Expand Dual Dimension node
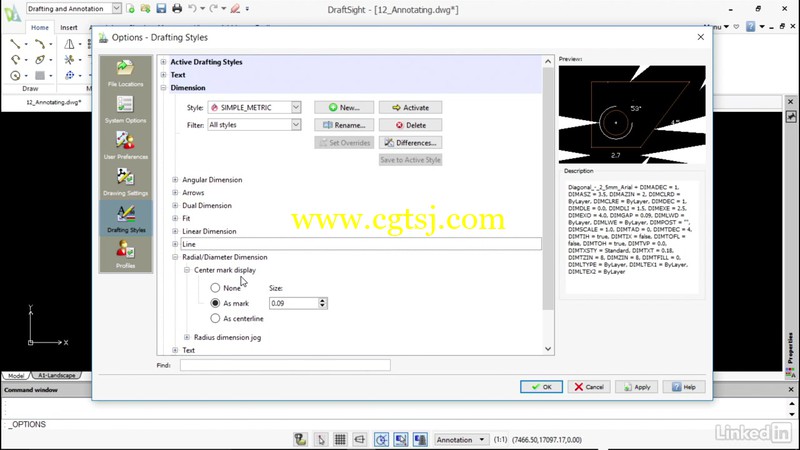This screenshot has height=450, width=800. pos(175,205)
